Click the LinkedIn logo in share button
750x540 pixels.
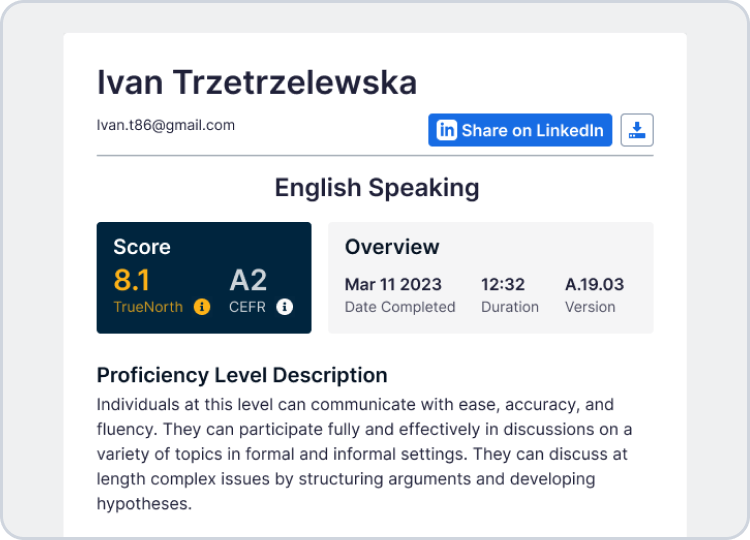(447, 130)
